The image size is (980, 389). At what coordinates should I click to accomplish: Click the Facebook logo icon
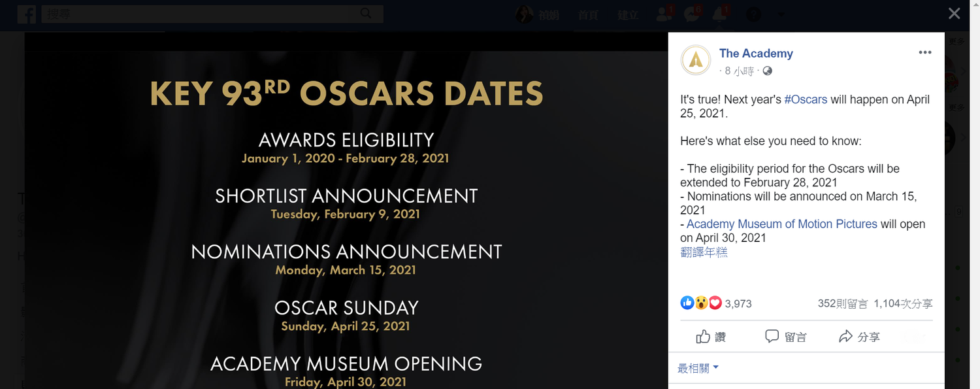(x=27, y=14)
